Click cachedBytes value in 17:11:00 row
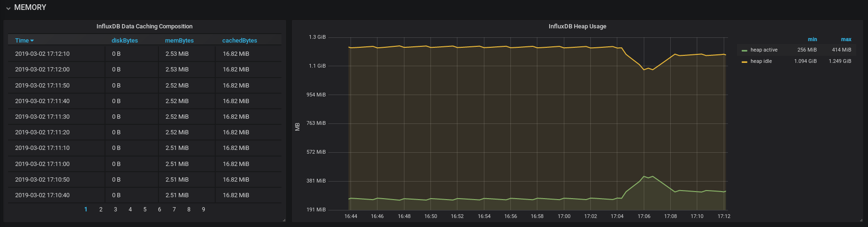 [x=236, y=164]
